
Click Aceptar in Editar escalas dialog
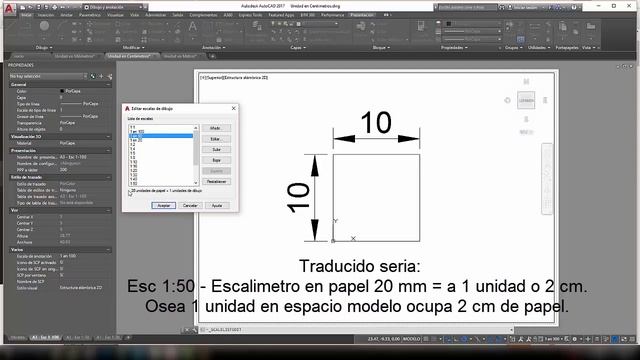tap(164, 205)
